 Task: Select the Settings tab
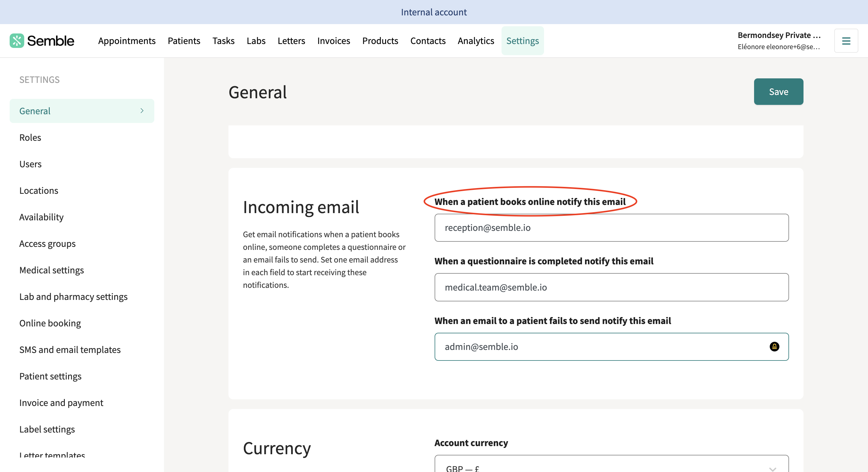click(x=522, y=41)
